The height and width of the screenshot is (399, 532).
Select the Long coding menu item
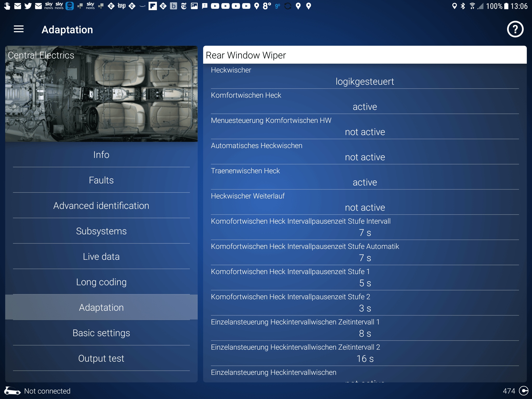tap(101, 282)
